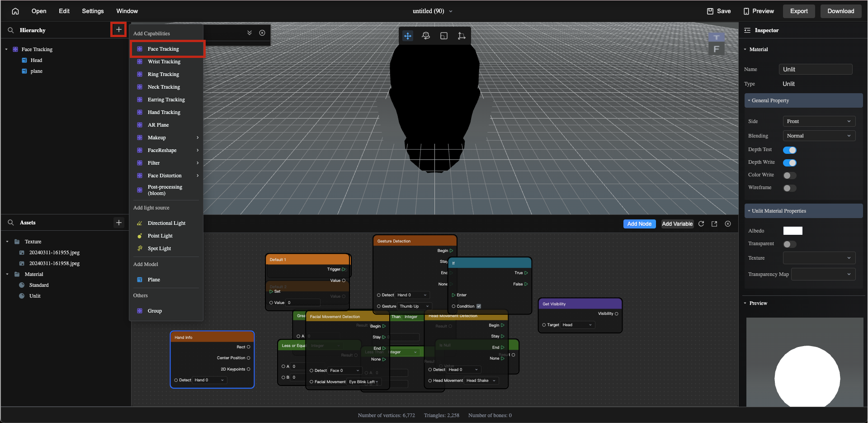Click the material Name input field
Image resolution: width=868 pixels, height=423 pixels.
[816, 69]
